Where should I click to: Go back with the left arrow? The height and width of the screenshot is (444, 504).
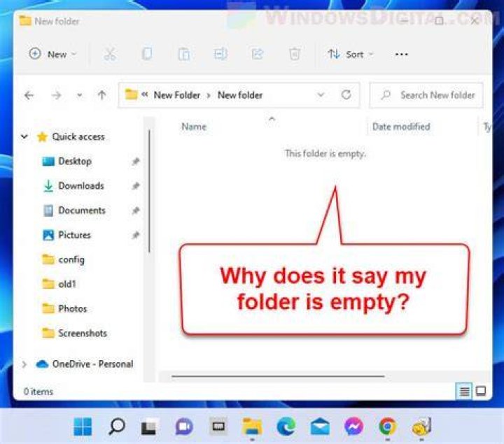coord(29,95)
